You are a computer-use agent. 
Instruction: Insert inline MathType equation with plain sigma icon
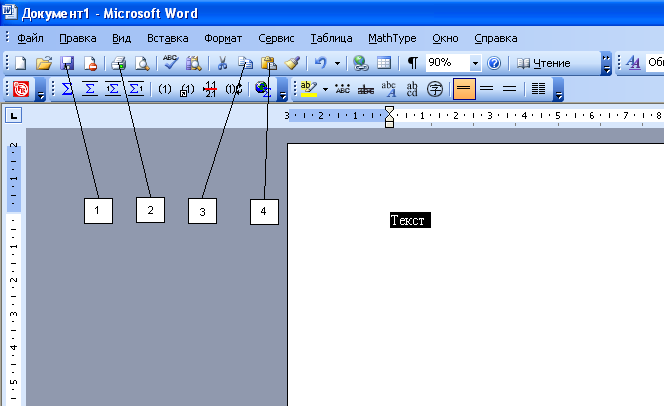(67, 89)
